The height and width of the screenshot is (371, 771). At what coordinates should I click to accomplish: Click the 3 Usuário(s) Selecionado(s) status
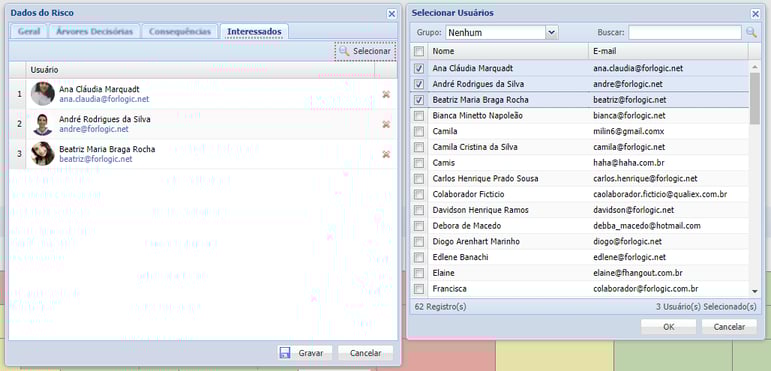coord(706,307)
